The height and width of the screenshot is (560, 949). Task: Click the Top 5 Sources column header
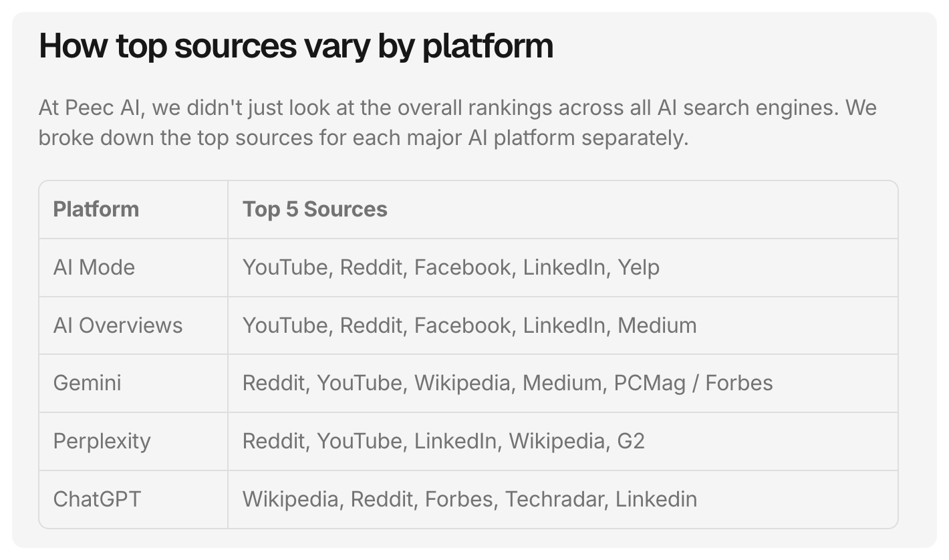tap(315, 209)
